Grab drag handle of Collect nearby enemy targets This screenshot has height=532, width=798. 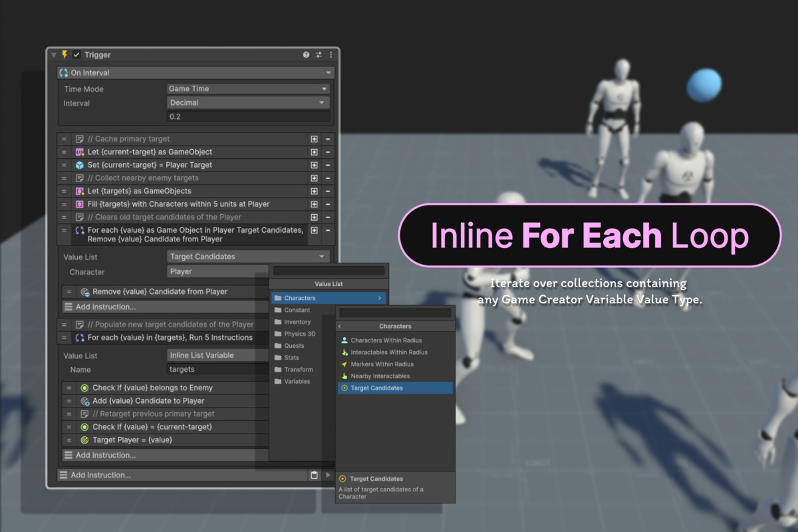tap(65, 178)
